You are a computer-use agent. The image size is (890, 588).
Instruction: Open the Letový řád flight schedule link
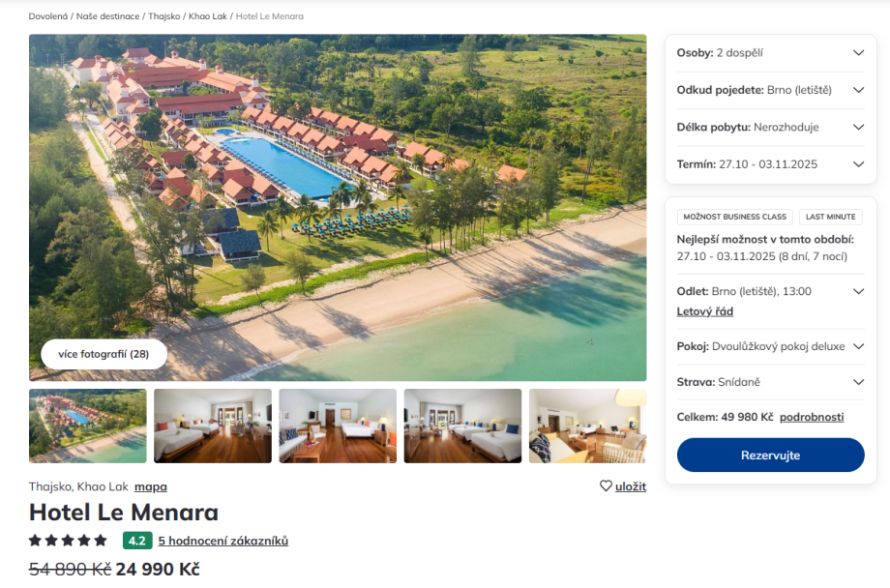(705, 311)
